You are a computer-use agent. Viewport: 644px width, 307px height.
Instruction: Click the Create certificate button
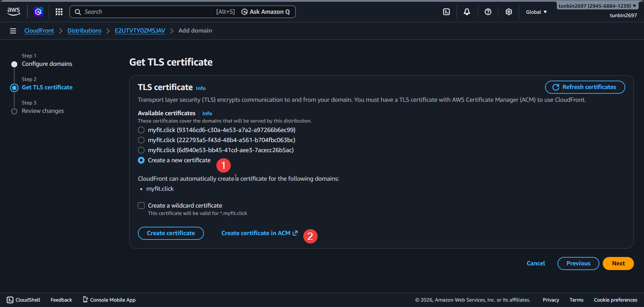click(170, 233)
